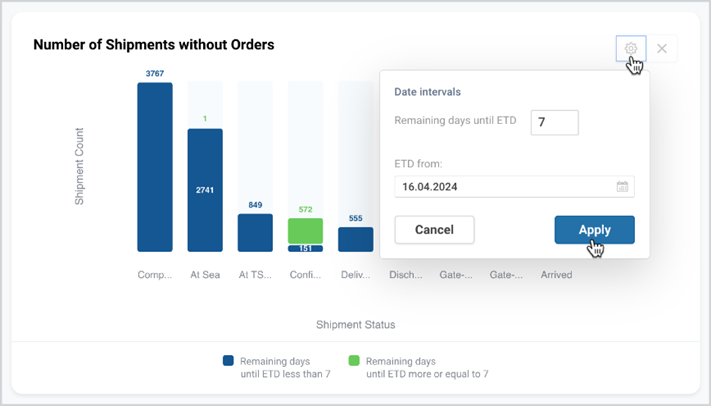This screenshot has width=711, height=406.
Task: Click the Arrived axis label
Action: click(x=556, y=274)
